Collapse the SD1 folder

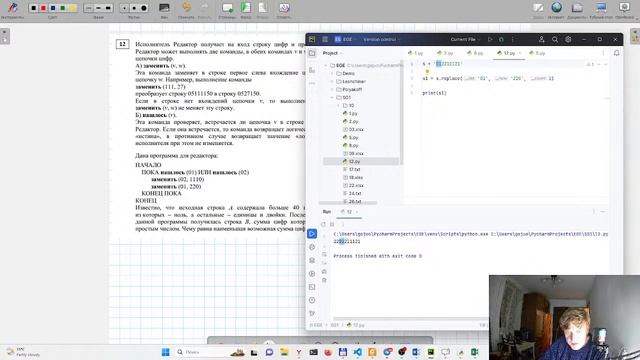click(332, 98)
